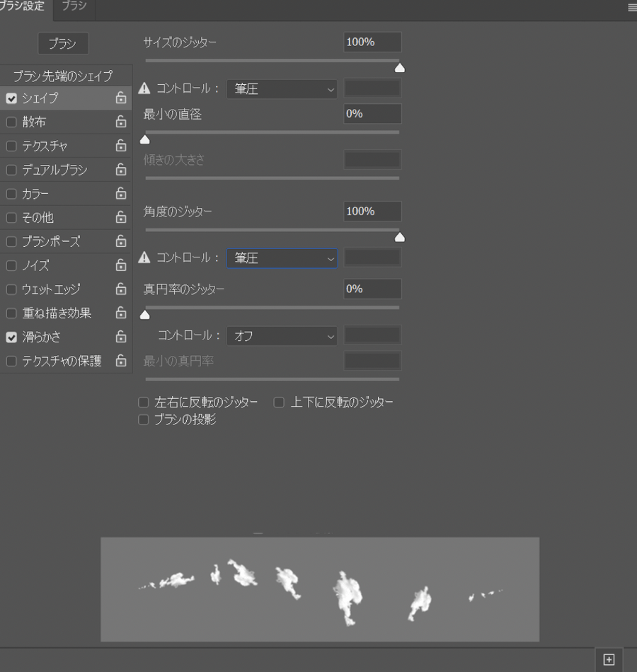Toggle lock icon on デュアルブラシ row
This screenshot has width=637, height=672.
coord(121,170)
